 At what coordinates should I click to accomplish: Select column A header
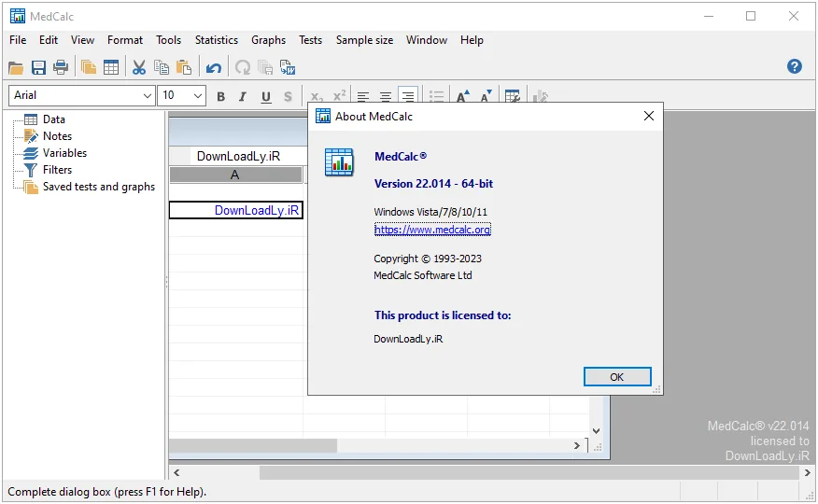235,175
